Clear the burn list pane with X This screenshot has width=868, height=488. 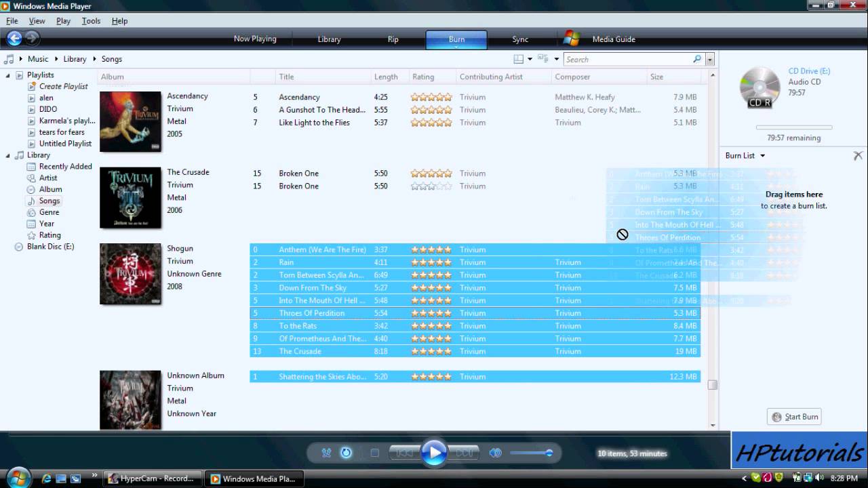coord(858,155)
